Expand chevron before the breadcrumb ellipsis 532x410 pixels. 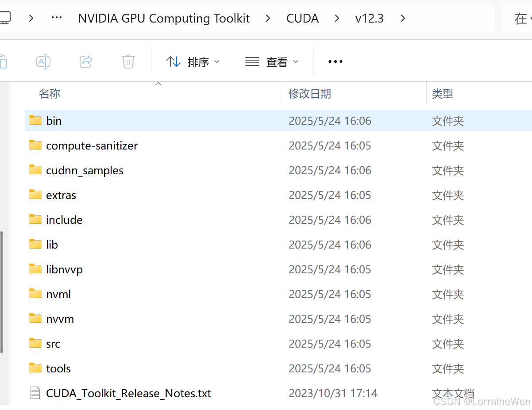coord(31,18)
